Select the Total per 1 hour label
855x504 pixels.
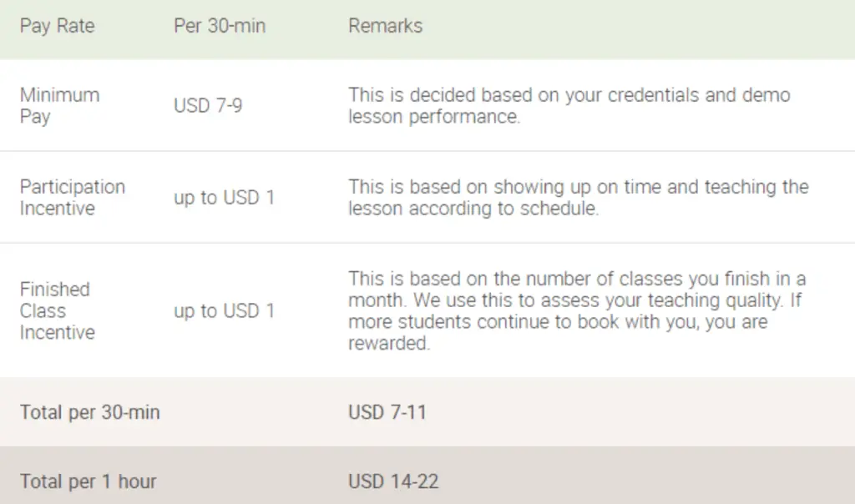[89, 481]
